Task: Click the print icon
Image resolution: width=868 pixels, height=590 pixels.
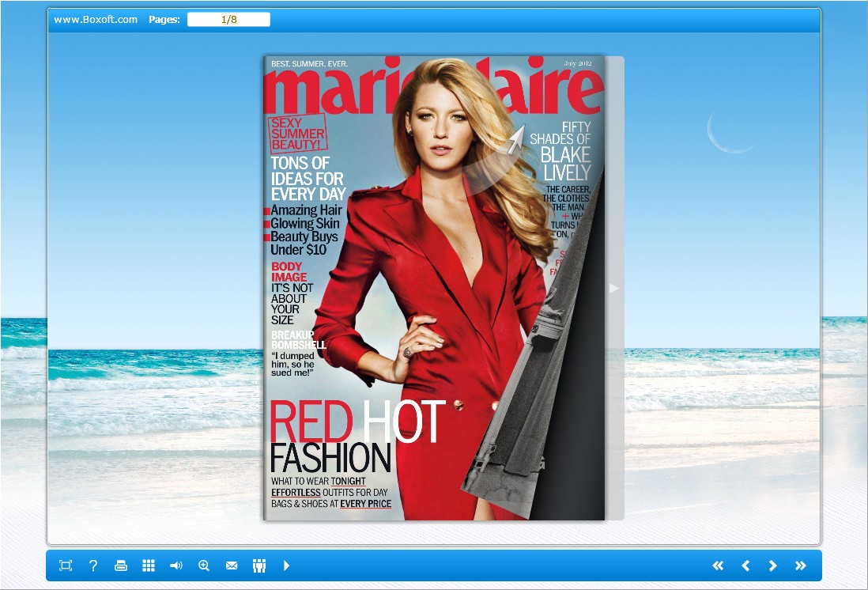Action: pyautogui.click(x=121, y=565)
